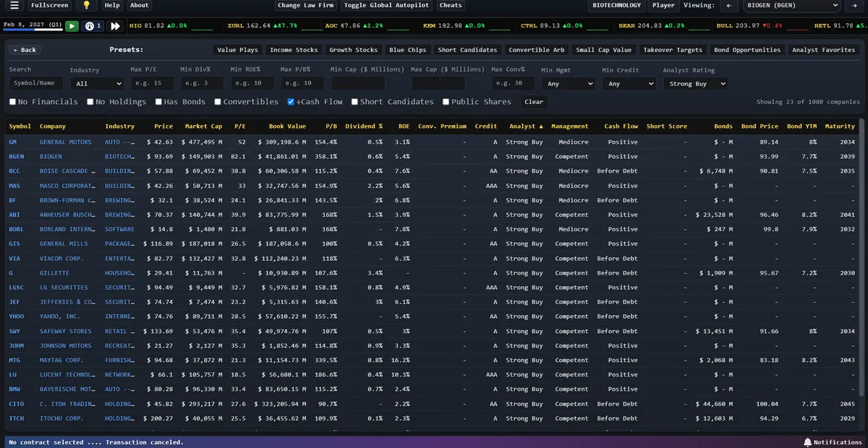Open the MAYTAG CORP. company link
This screenshot has height=448, width=868.
61,360
